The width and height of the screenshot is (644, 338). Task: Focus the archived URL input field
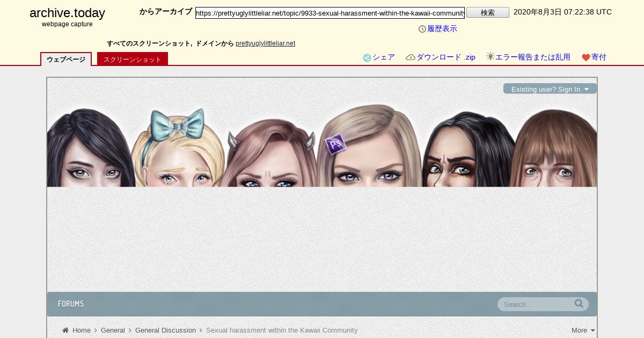click(x=330, y=13)
